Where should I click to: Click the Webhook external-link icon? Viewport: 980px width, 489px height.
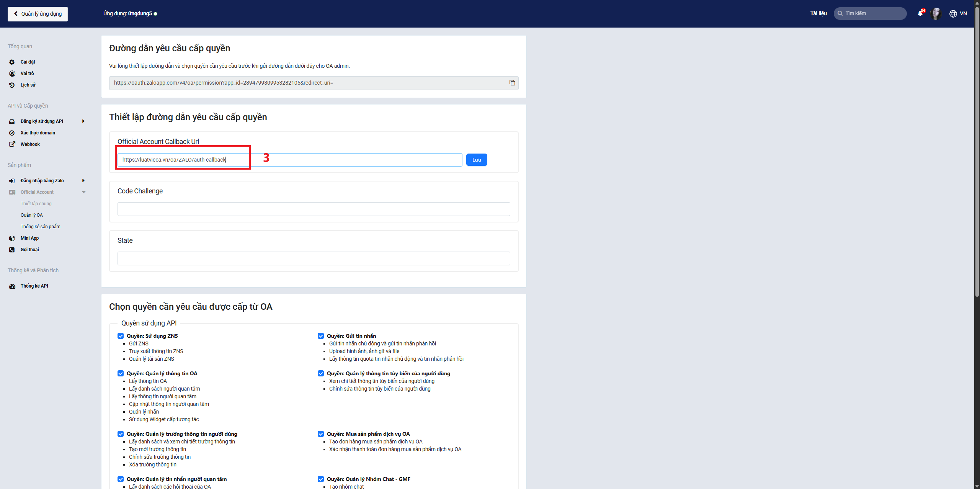click(12, 144)
